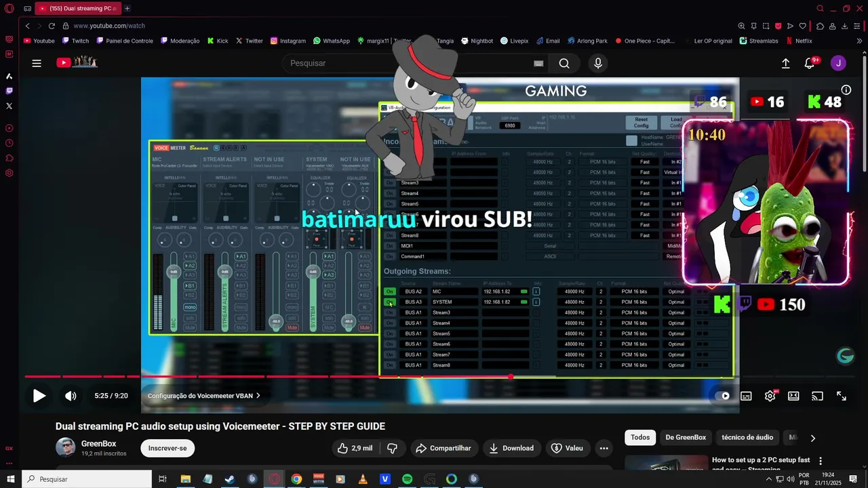Dislike the video
The height and width of the screenshot is (488, 868).
pos(392,448)
